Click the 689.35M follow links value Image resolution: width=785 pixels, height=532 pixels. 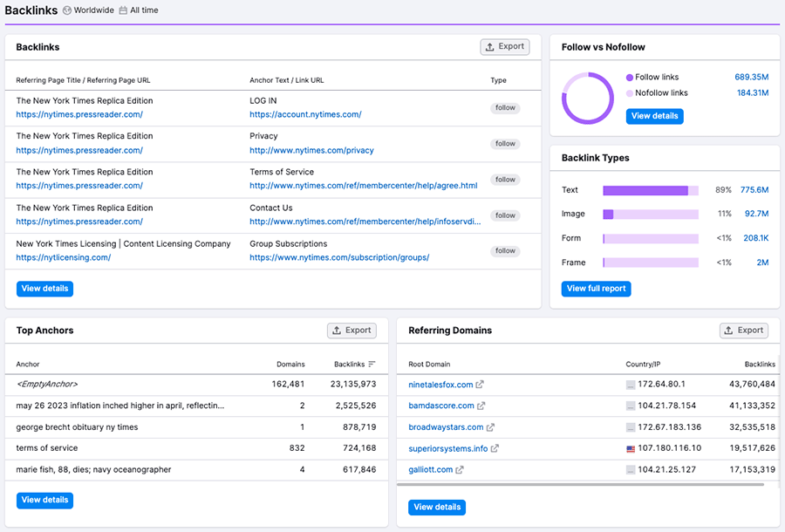click(x=752, y=77)
